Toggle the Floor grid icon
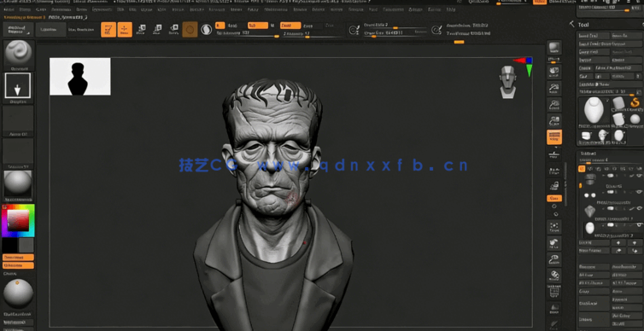The height and width of the screenshot is (331, 644). click(554, 155)
